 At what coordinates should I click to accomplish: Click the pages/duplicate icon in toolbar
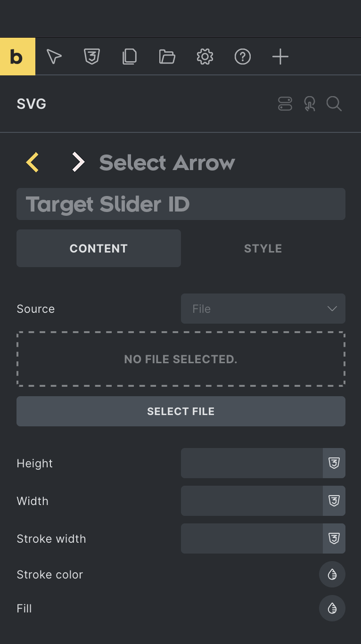(x=129, y=56)
